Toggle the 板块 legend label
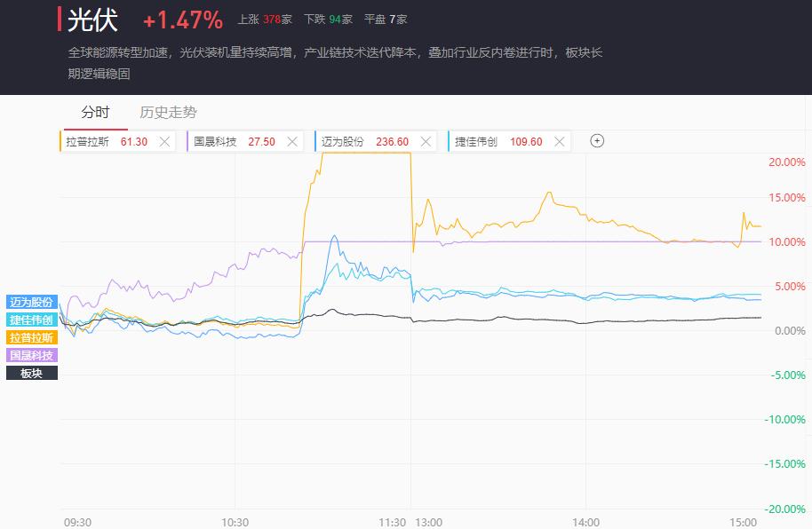812x529 pixels. 32,373
